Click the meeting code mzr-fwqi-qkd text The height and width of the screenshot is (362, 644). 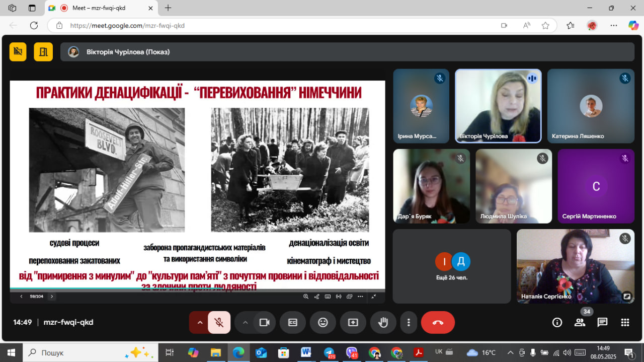tap(68, 322)
